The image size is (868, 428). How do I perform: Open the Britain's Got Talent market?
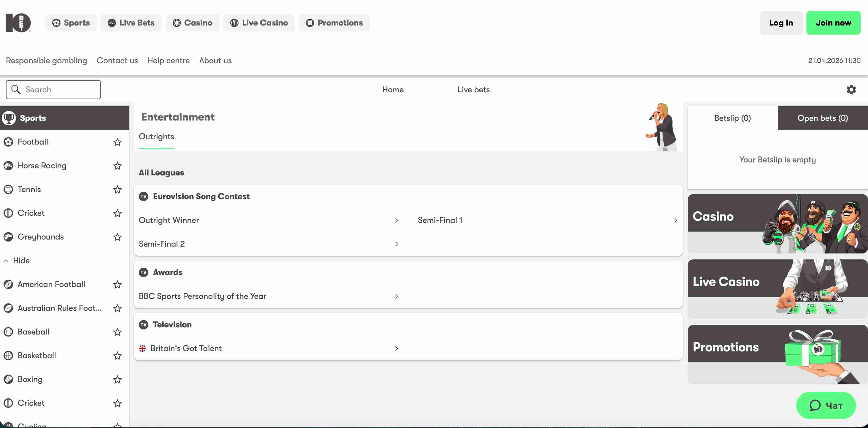[269, 348]
